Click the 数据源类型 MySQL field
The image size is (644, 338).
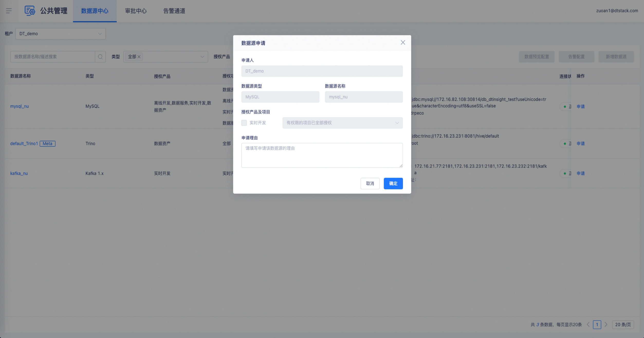point(280,97)
